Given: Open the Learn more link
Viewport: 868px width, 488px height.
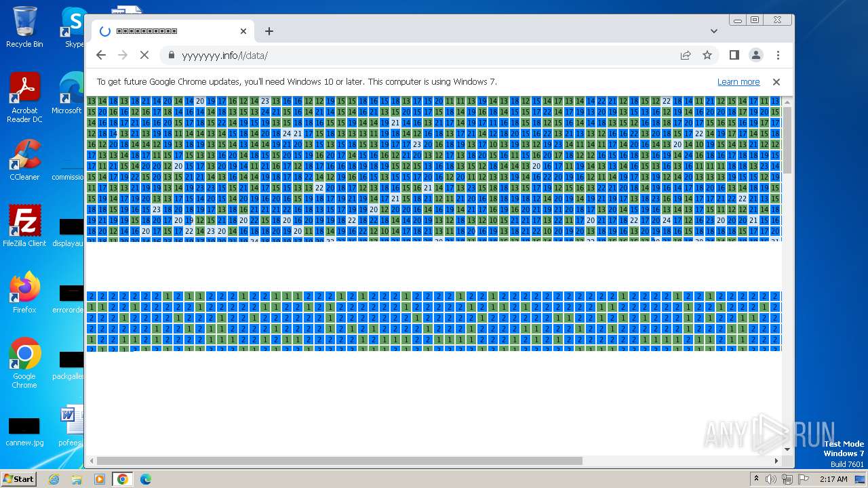Looking at the screenshot, I should click(738, 81).
